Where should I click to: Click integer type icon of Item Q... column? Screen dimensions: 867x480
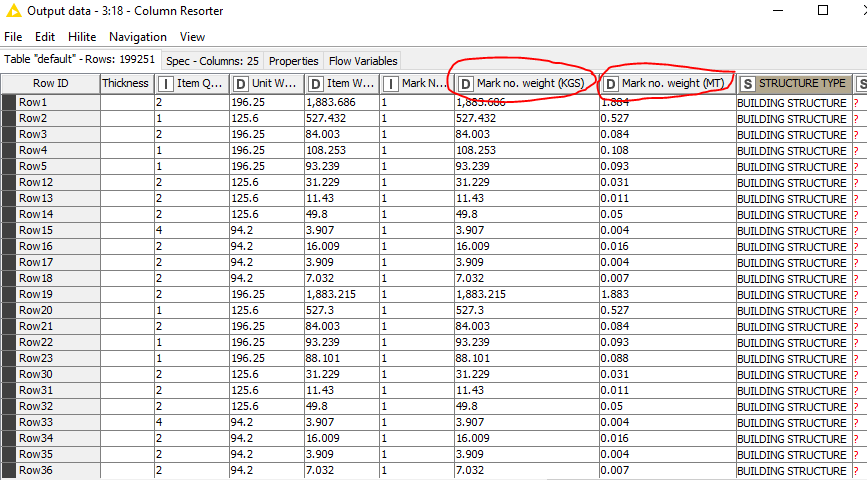[x=165, y=84]
